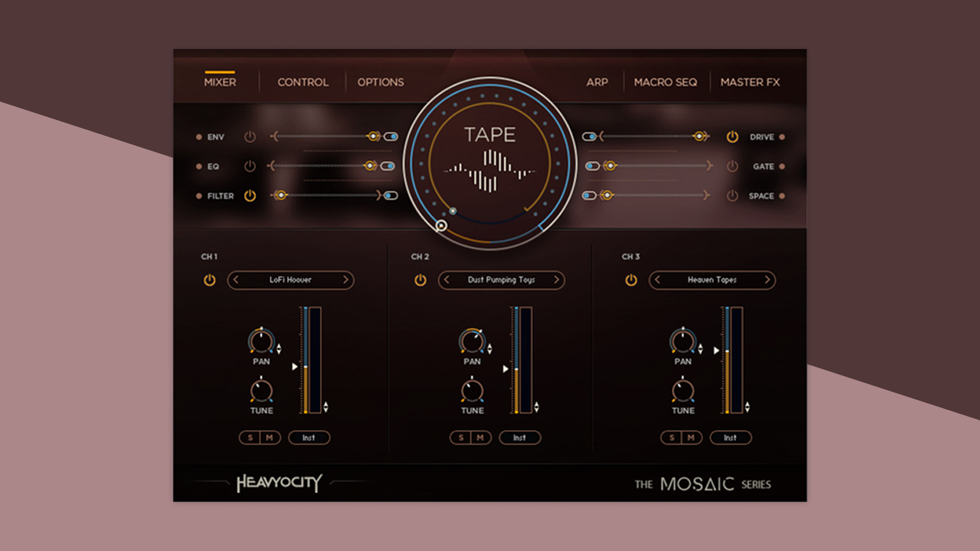The width and height of the screenshot is (980, 551).
Task: Toggle channel 2 on or off
Action: (x=420, y=280)
